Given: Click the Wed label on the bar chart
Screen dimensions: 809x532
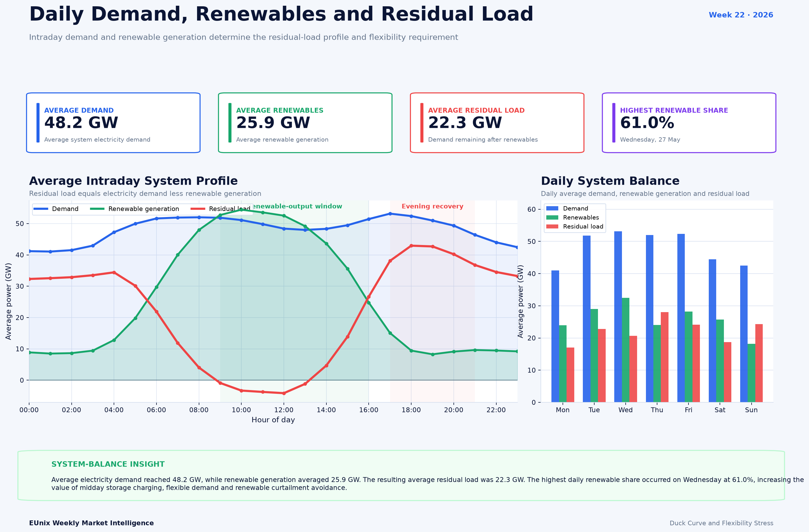Looking at the screenshot, I should tap(625, 410).
